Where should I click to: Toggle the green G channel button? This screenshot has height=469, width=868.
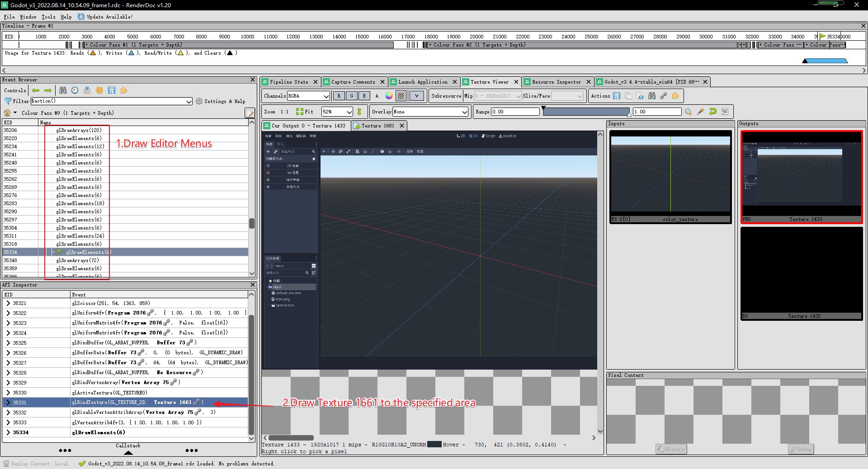click(x=351, y=96)
